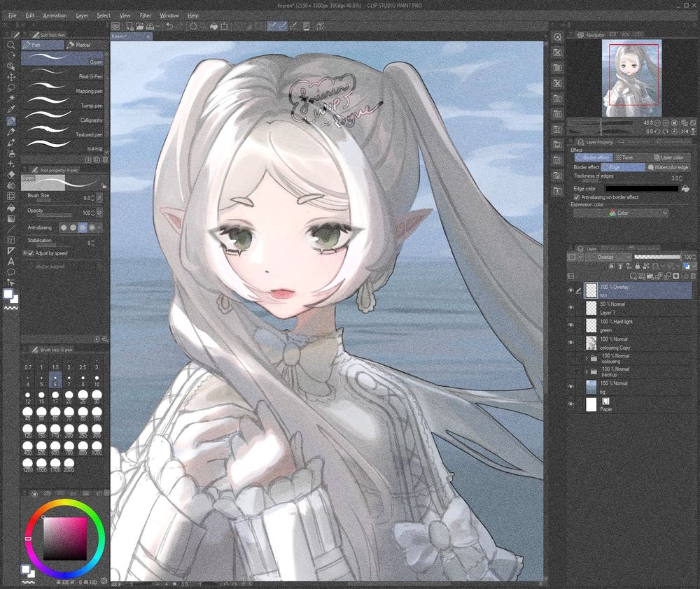Open Quick Access from the right dock
700x589 pixels.
pos(558,37)
